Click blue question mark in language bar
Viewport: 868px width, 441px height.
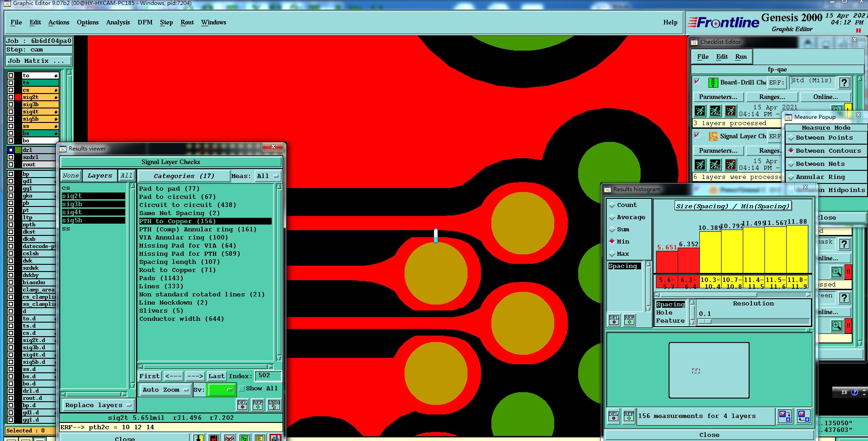(x=854, y=392)
